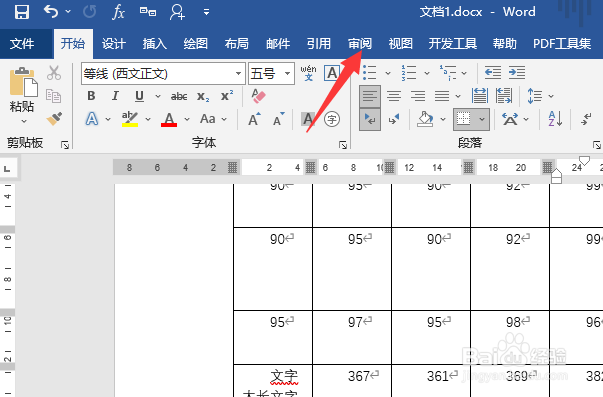
Task: Apply text effects with outlined A
Action: point(92,119)
